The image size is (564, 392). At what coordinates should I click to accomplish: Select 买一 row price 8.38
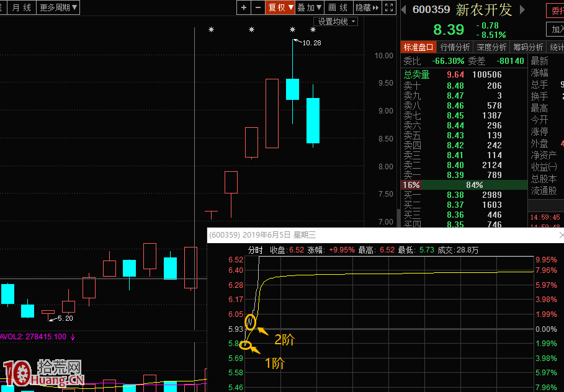455,195
